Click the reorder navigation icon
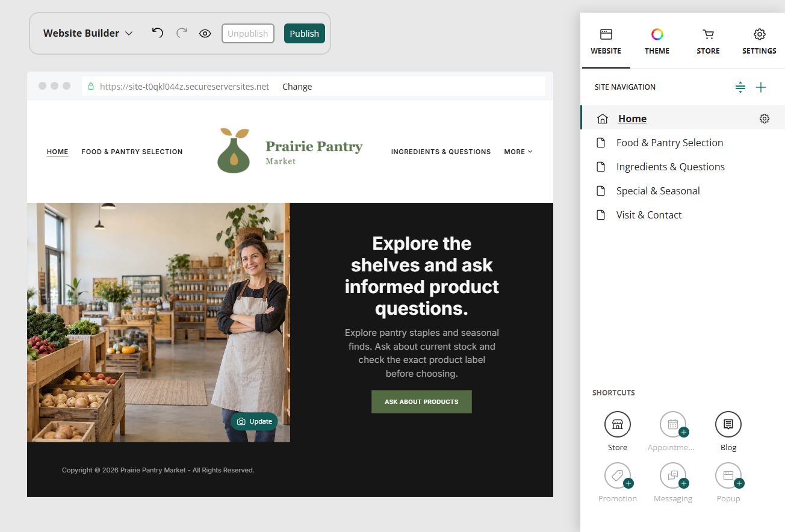Viewport: 785px width, 532px height. (740, 87)
